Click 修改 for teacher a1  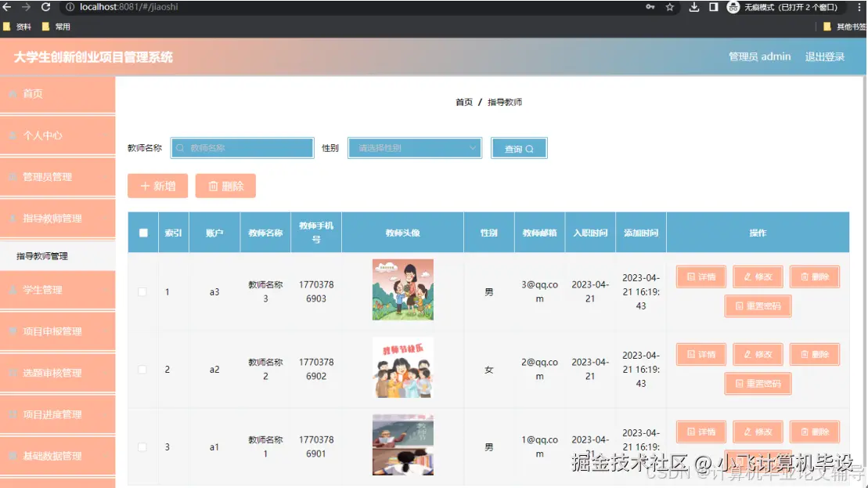[x=758, y=432]
